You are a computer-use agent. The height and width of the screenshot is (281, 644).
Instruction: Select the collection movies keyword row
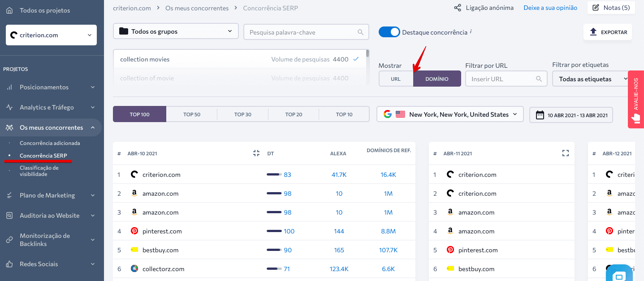tap(239, 59)
